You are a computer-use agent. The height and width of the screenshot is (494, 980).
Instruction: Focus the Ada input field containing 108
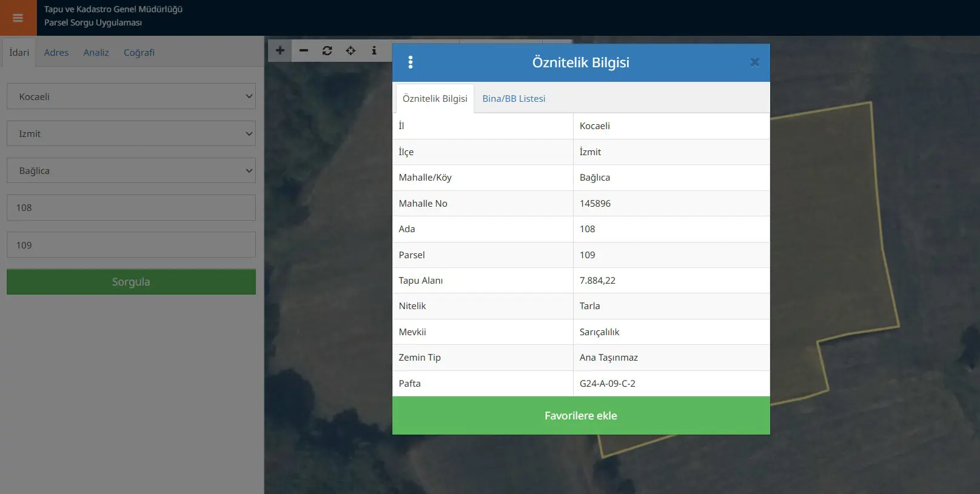point(131,207)
